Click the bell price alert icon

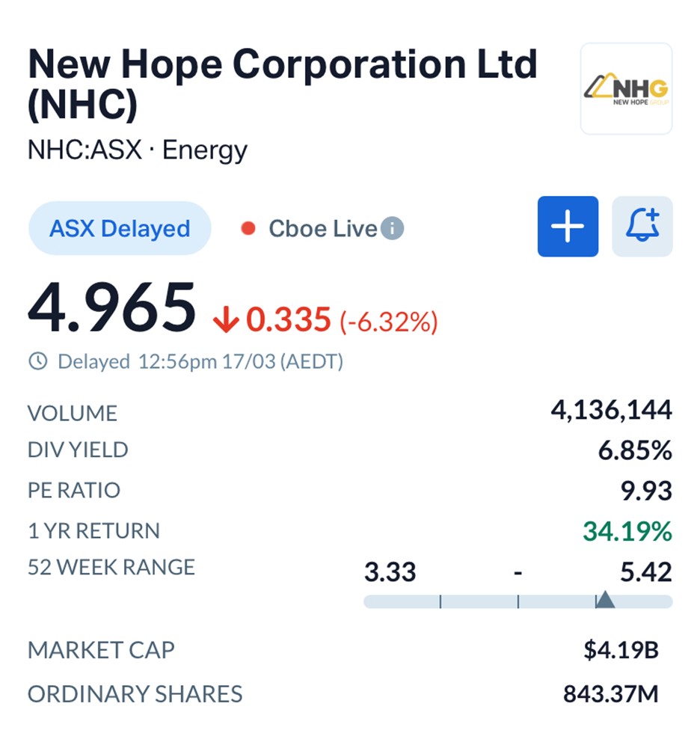642,227
